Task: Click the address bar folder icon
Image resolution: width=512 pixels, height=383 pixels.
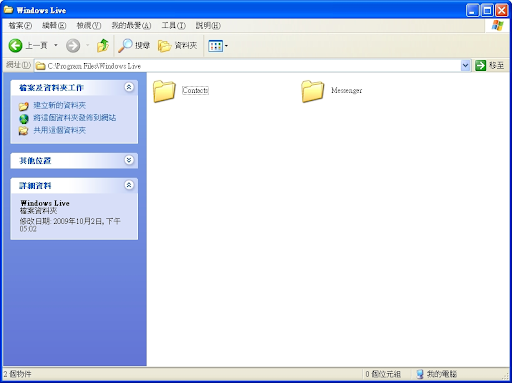Action: point(41,66)
